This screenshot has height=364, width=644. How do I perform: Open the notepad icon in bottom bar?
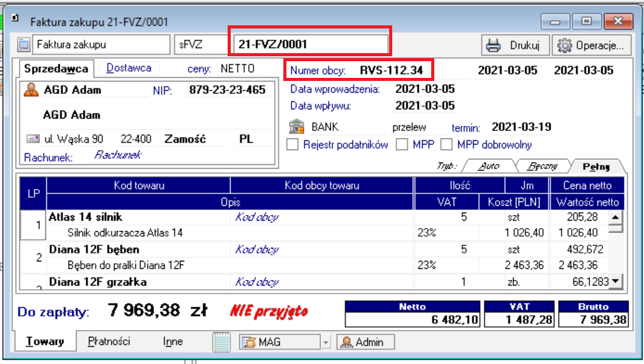click(221, 342)
